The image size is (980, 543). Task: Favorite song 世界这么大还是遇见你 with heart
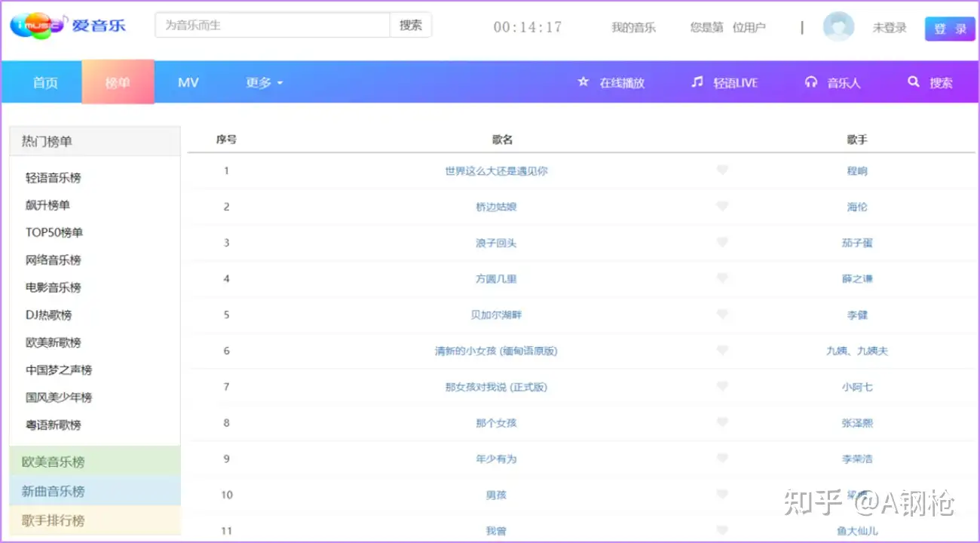tap(722, 170)
